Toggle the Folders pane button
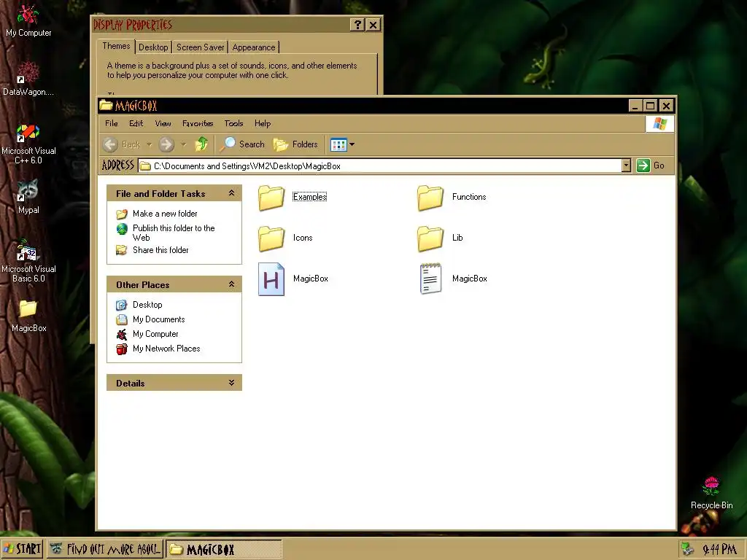This screenshot has width=747, height=560. tap(295, 144)
